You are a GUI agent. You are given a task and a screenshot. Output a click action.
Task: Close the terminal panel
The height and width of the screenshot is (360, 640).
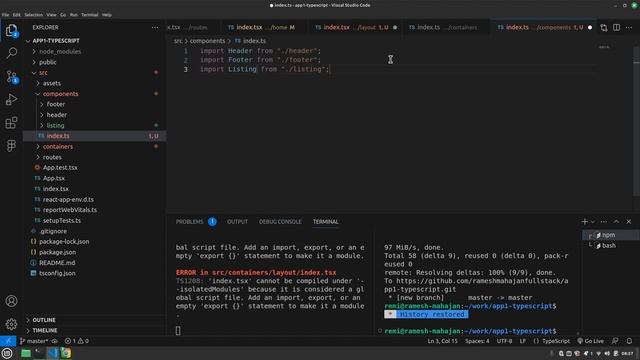(x=629, y=222)
